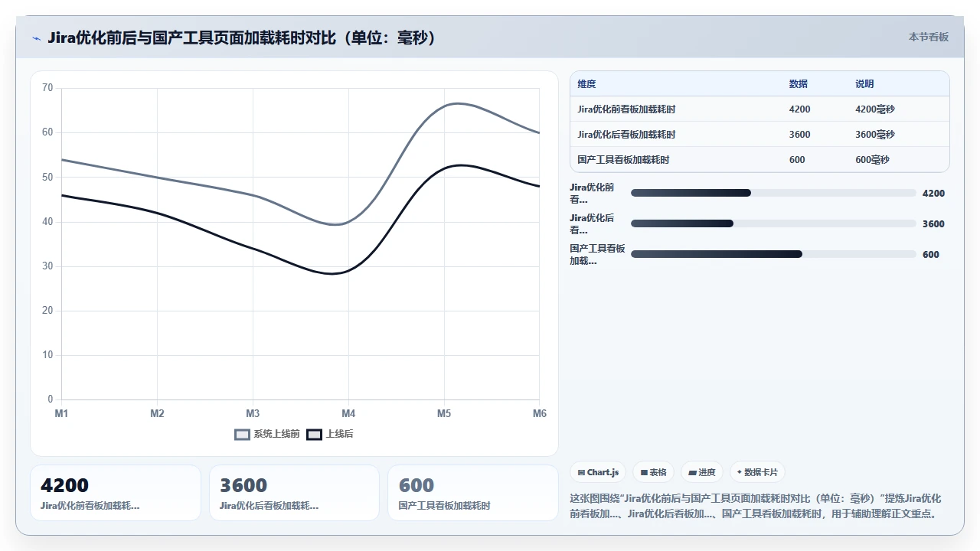The height and width of the screenshot is (551, 980).
Task: Select the 国产工具看板加载耗时 table row
Action: tap(759, 160)
